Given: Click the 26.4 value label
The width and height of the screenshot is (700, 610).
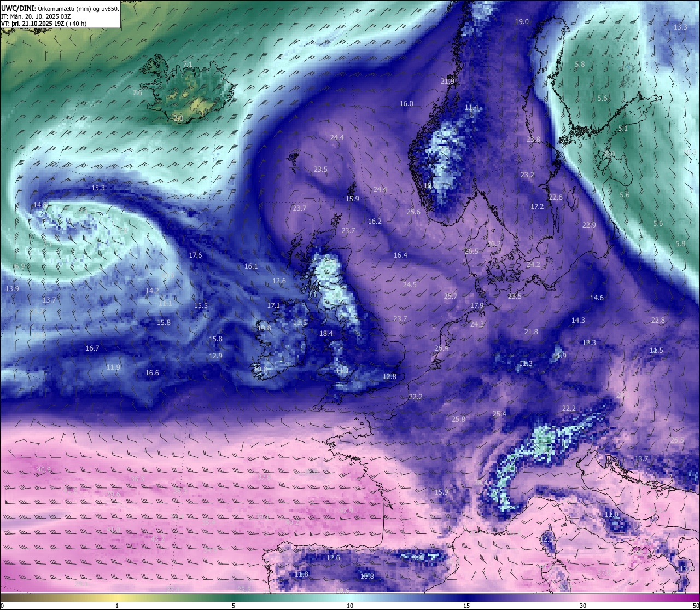Looking at the screenshot, I should [441, 348].
